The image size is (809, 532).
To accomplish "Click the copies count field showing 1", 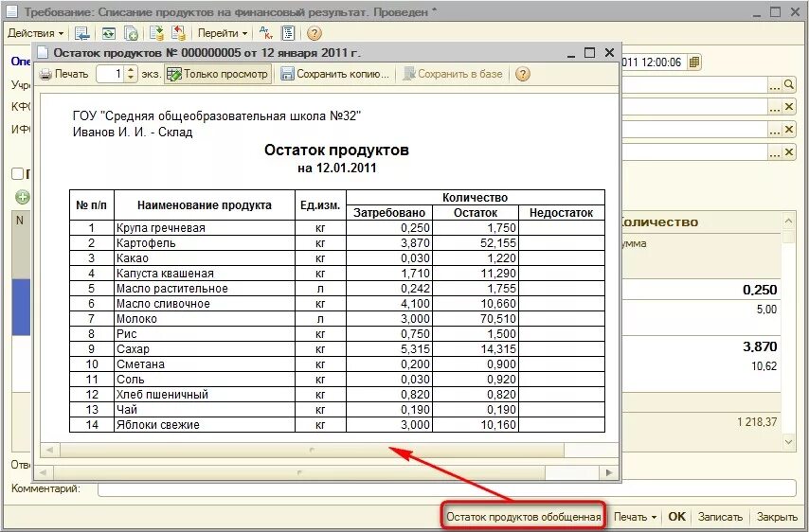I will pos(111,74).
